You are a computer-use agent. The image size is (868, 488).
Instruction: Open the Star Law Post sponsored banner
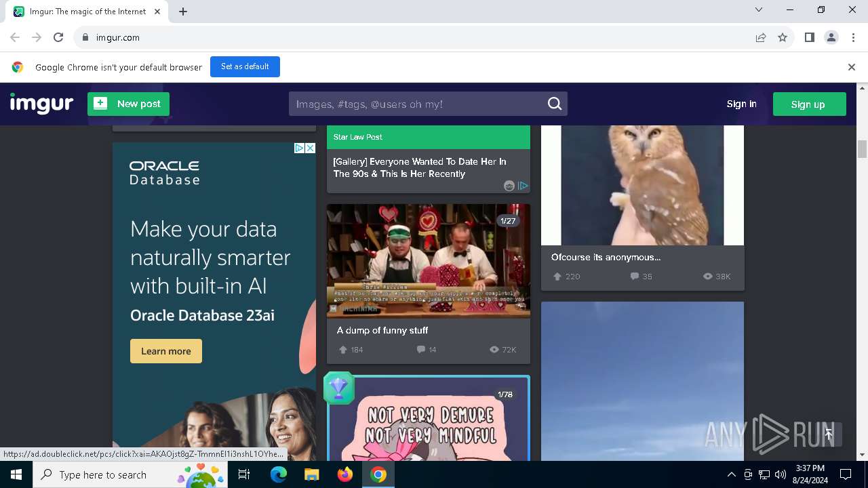(x=429, y=137)
